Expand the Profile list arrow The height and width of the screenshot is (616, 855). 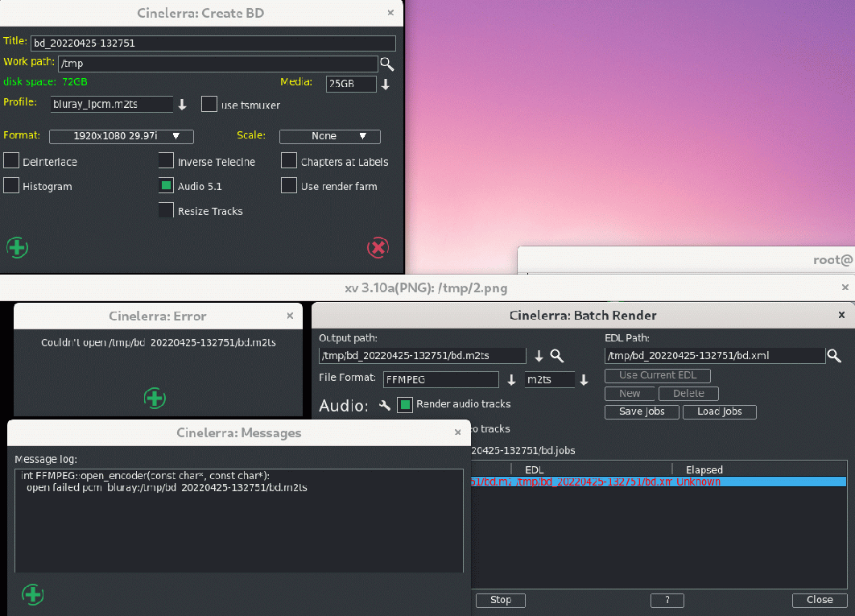click(182, 105)
